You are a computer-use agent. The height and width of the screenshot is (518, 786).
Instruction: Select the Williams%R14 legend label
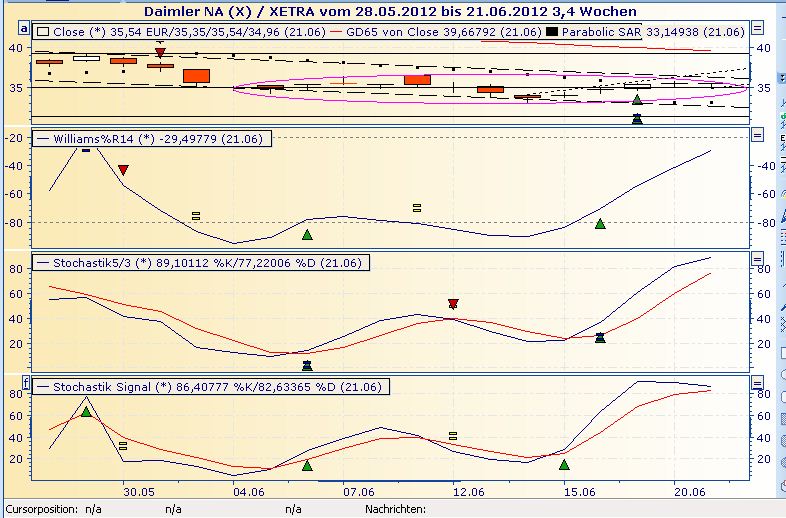coord(152,138)
